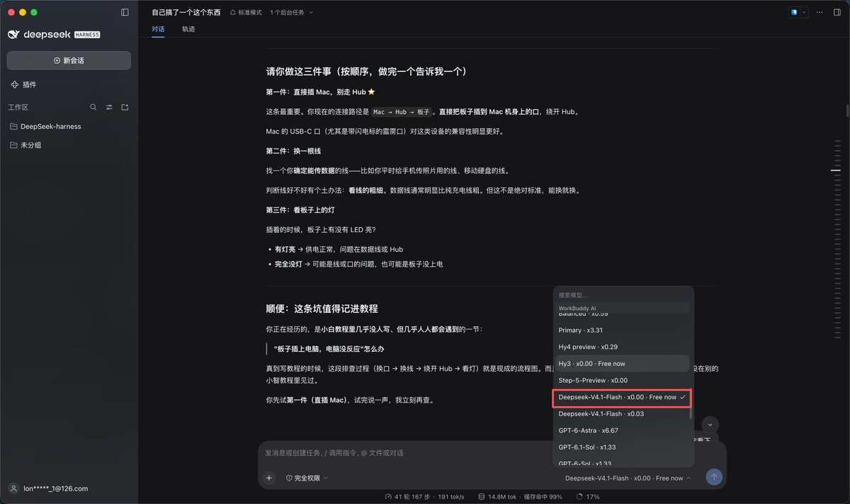Select the GPT-6.1-Sol · x1.33 model

point(623,447)
